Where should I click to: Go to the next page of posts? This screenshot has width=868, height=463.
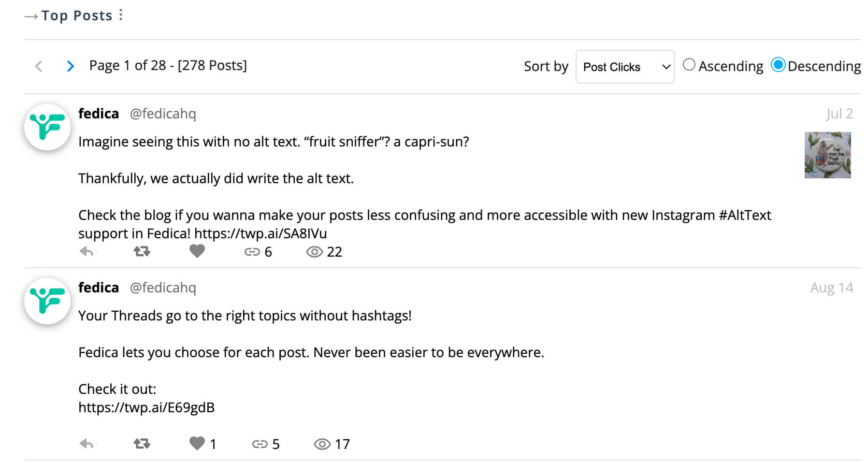coord(71,66)
